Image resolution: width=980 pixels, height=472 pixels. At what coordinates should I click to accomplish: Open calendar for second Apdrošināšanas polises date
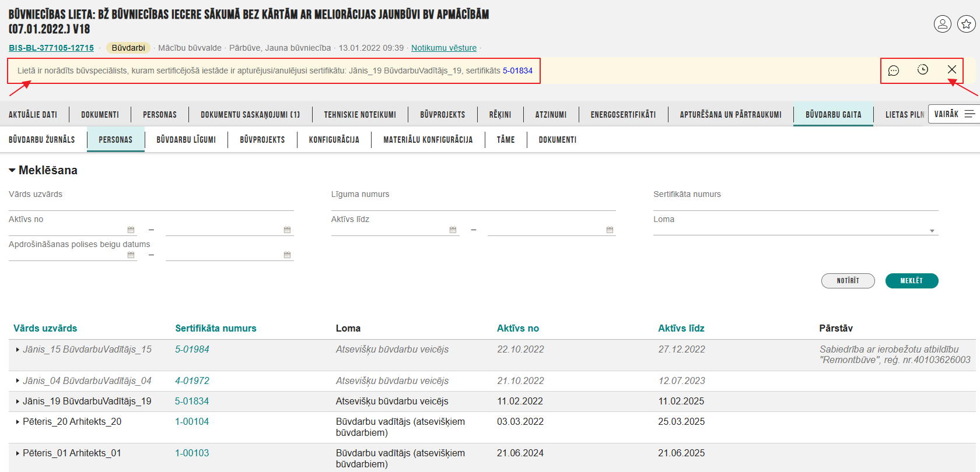[x=287, y=255]
